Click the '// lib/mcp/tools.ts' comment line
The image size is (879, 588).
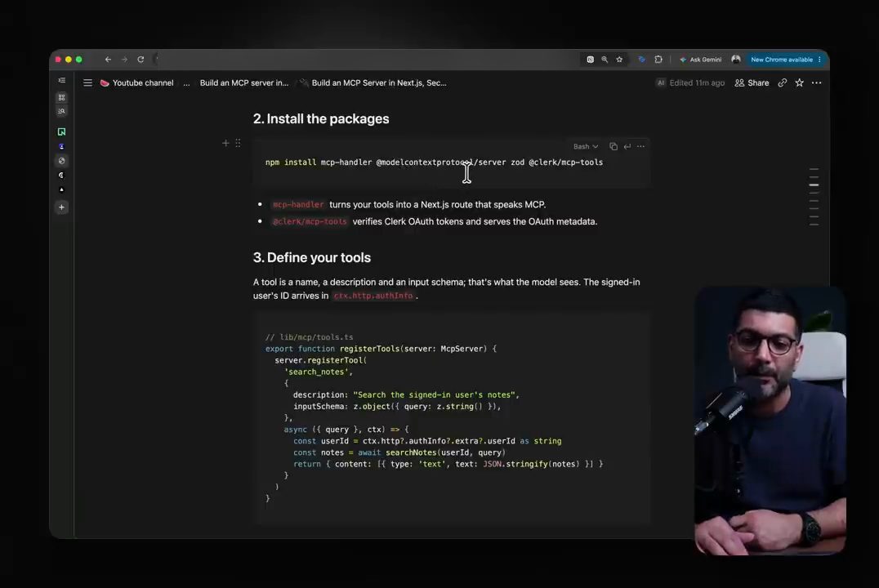tap(309, 337)
